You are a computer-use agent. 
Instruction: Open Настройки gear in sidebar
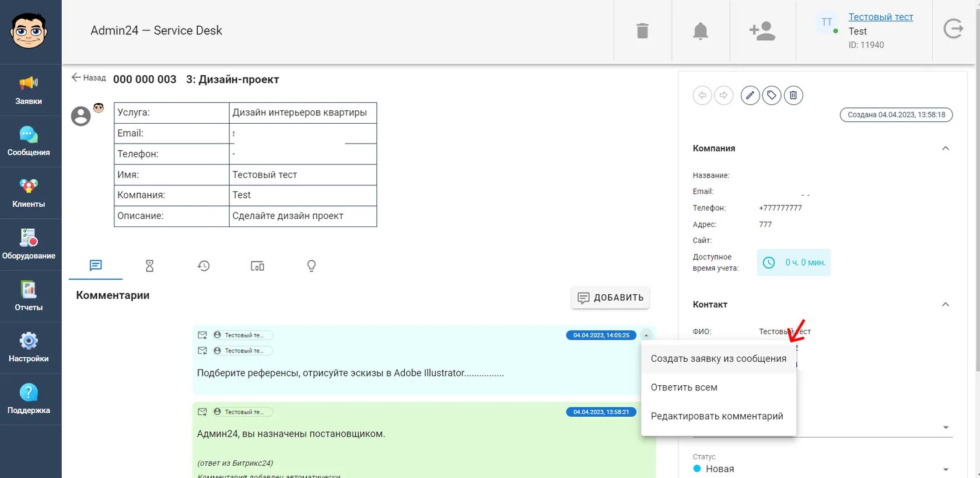(29, 348)
